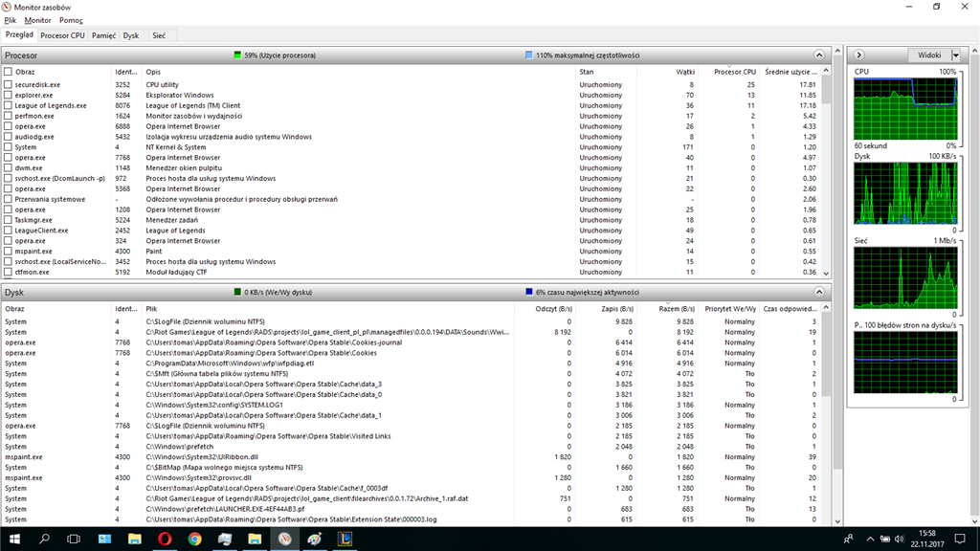Collapse the Procesor section

819,55
